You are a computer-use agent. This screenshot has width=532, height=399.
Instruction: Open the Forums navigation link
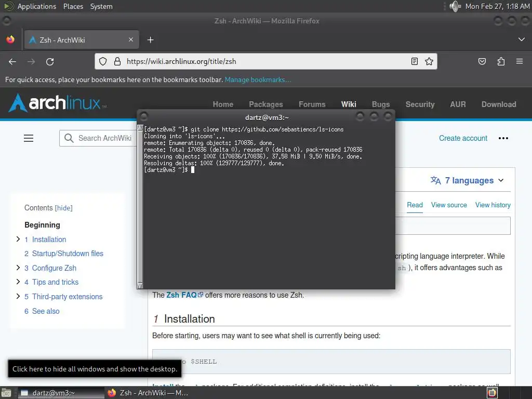tap(312, 104)
